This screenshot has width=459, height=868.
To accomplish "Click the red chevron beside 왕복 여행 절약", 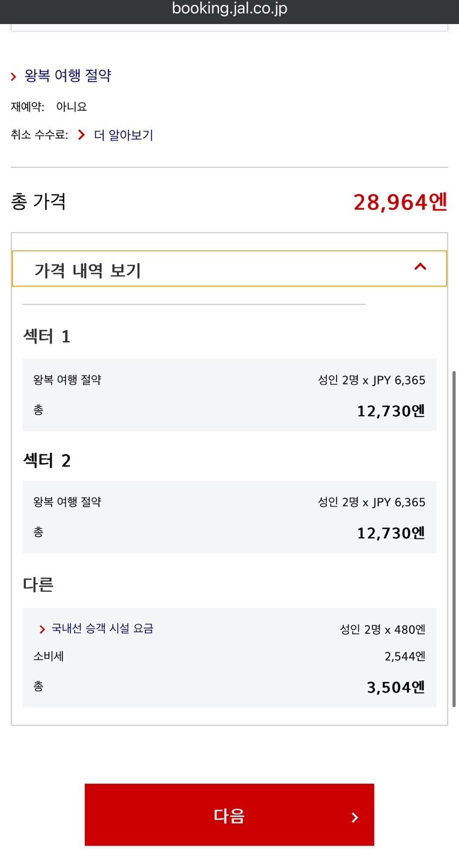I will 14,77.
